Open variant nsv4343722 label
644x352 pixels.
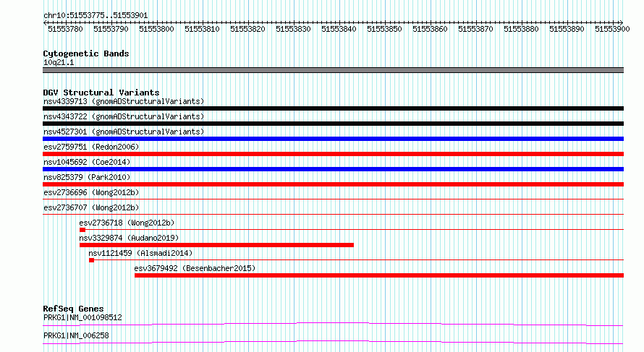click(124, 116)
